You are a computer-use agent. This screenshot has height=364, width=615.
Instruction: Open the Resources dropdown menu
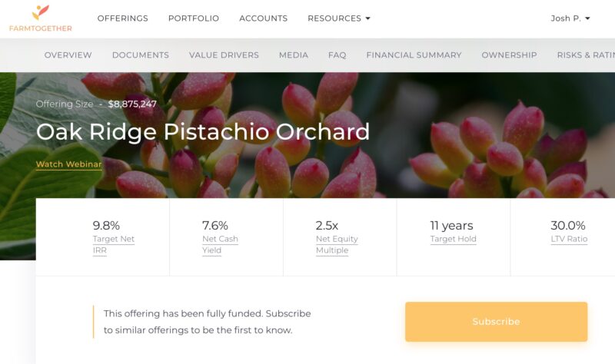(x=338, y=18)
